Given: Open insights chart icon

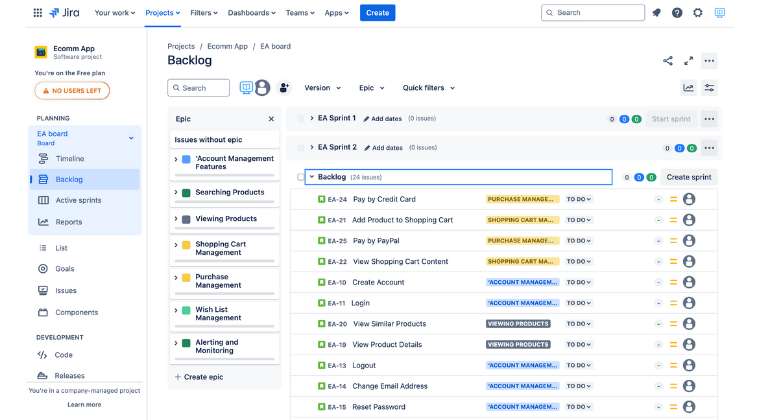Looking at the screenshot, I should (x=688, y=88).
